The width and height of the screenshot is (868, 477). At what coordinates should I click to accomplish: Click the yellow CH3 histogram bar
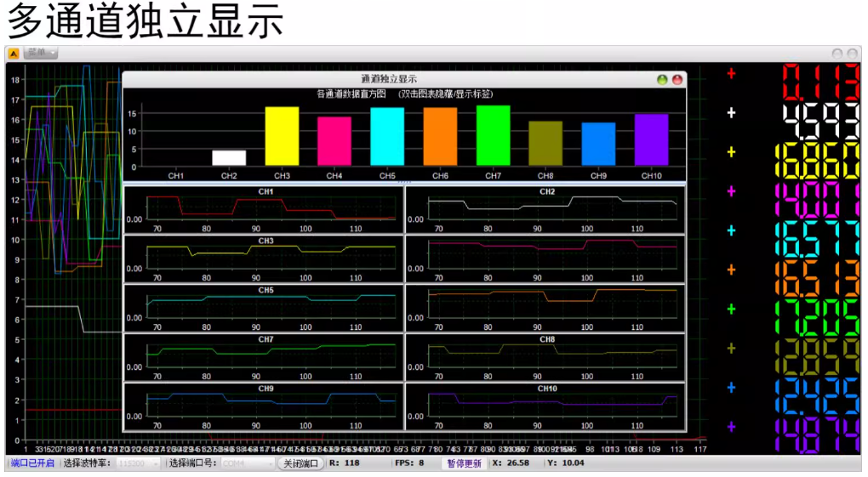pyautogui.click(x=282, y=136)
